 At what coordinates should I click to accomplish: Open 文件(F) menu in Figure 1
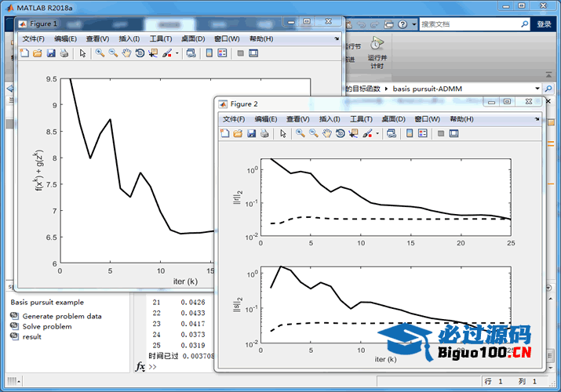click(33, 39)
